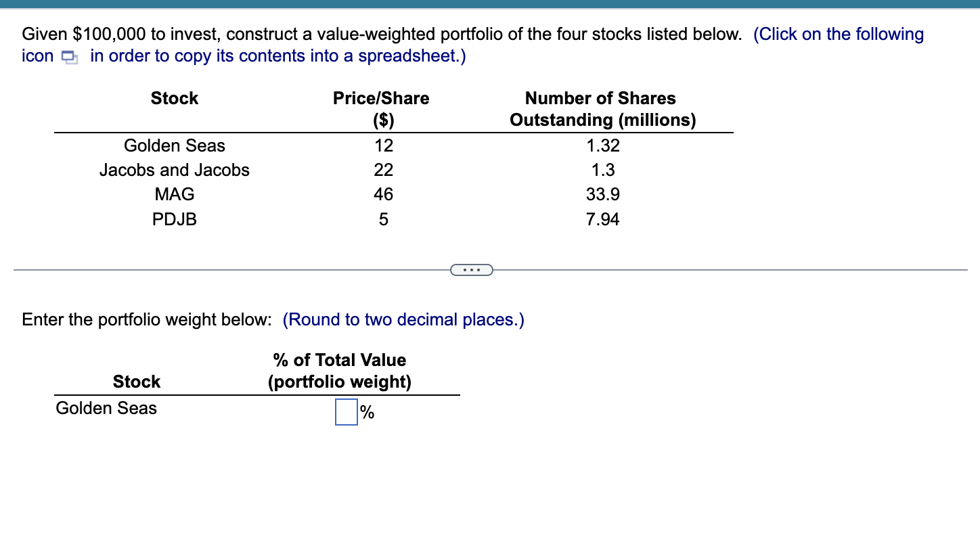Select the Golden Seas row in the data table
Viewport: 980px width, 548px height.
point(175,145)
